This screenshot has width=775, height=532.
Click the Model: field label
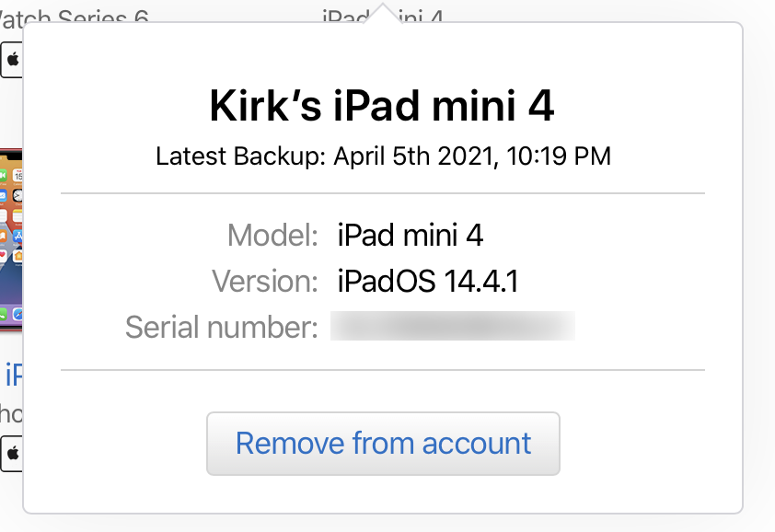coord(272,235)
